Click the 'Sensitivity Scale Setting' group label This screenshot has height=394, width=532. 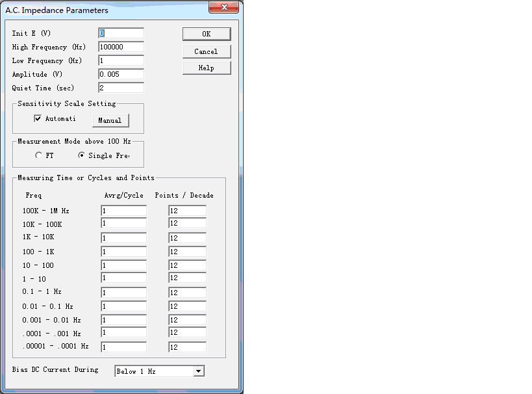pos(67,103)
